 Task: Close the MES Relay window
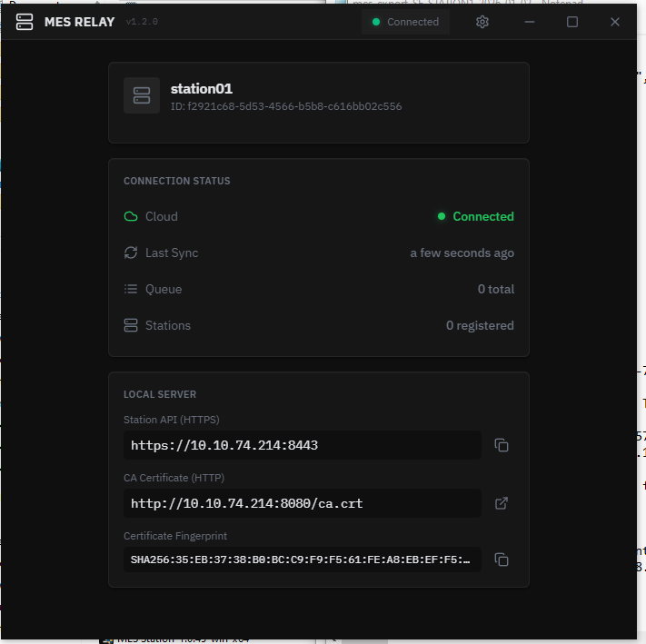[615, 22]
